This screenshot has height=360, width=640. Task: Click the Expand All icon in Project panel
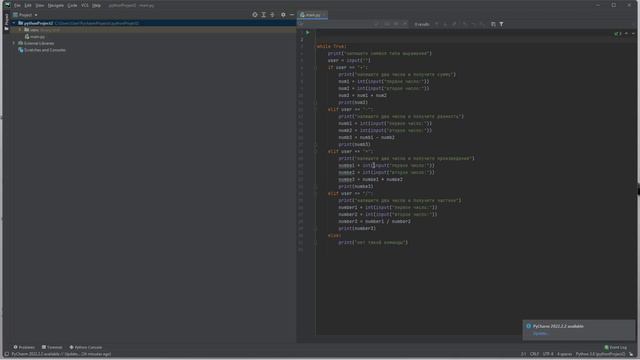point(264,15)
